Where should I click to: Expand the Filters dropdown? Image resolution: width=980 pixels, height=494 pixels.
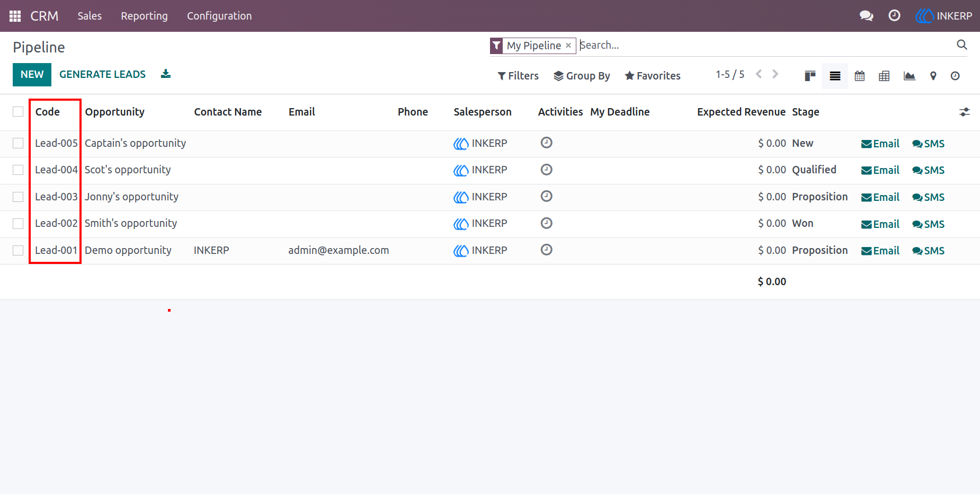(518, 76)
